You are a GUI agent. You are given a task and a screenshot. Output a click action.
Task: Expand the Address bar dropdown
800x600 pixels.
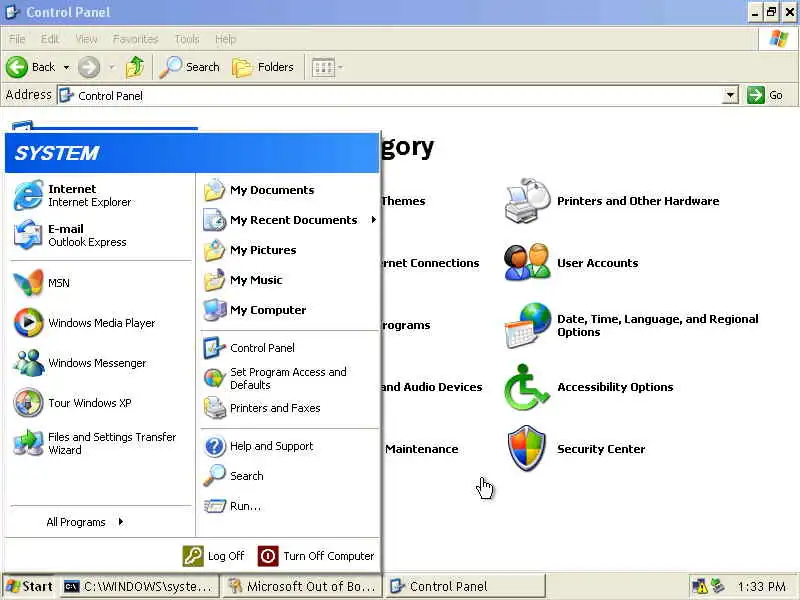point(731,95)
